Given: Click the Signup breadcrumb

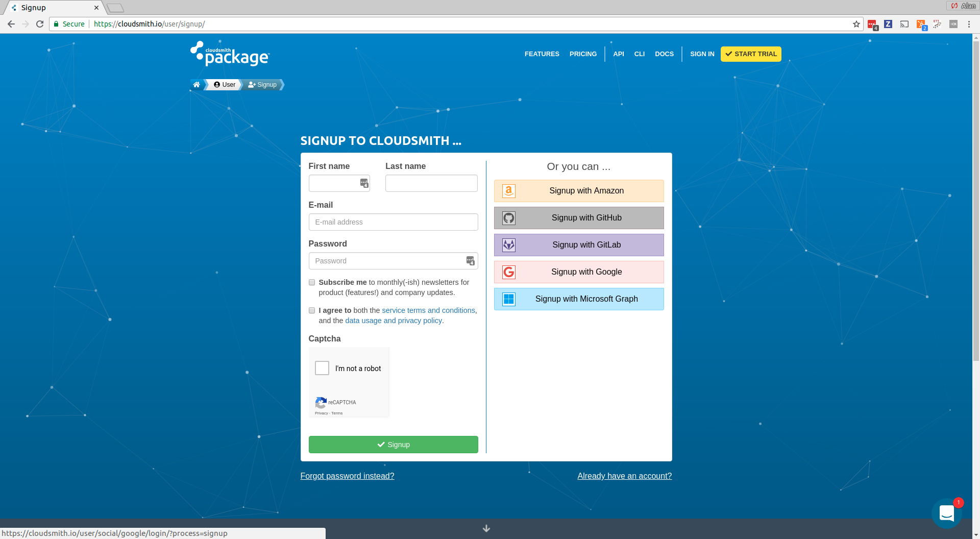Looking at the screenshot, I should [x=263, y=85].
